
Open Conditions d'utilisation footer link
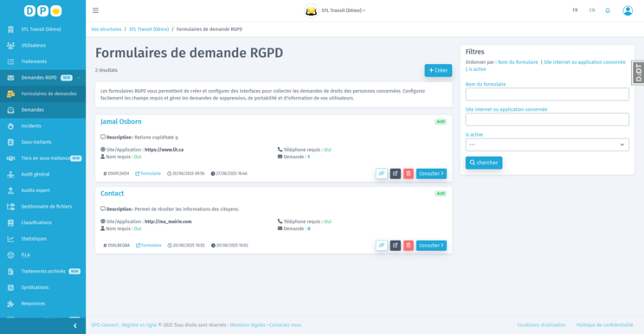541,325
